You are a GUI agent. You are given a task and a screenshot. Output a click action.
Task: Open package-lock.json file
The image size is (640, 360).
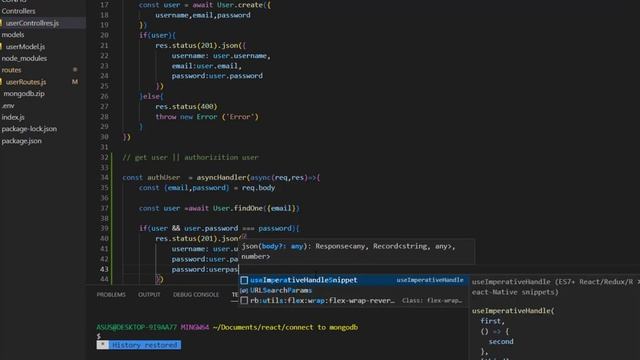click(29, 129)
